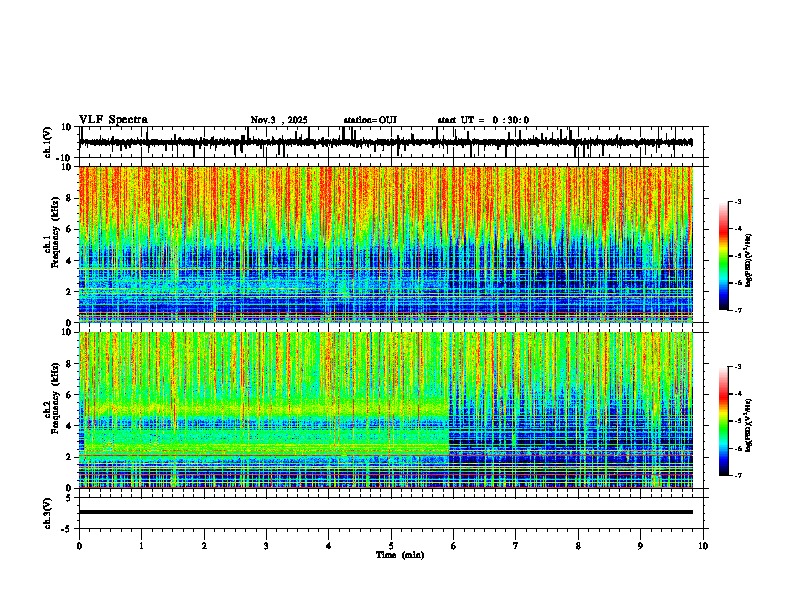Click time axis tick label 4

[329, 546]
